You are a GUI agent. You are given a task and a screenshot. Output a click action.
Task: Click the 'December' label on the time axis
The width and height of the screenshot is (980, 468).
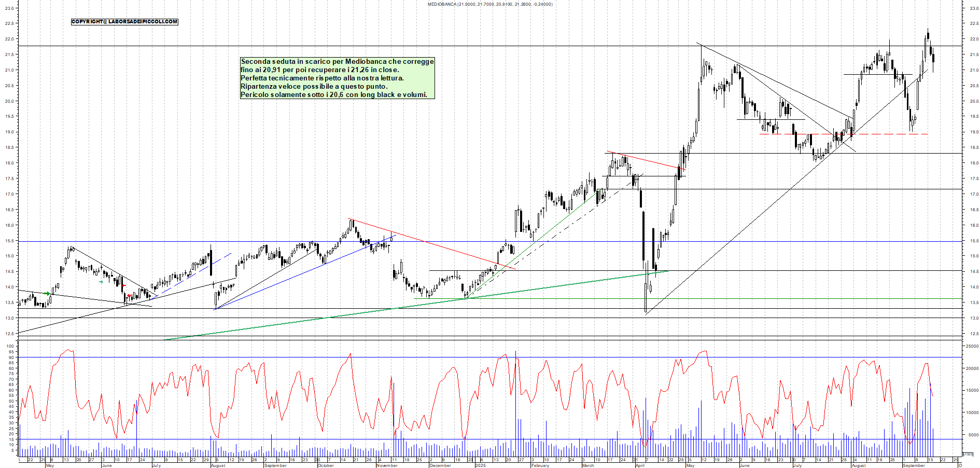click(440, 465)
